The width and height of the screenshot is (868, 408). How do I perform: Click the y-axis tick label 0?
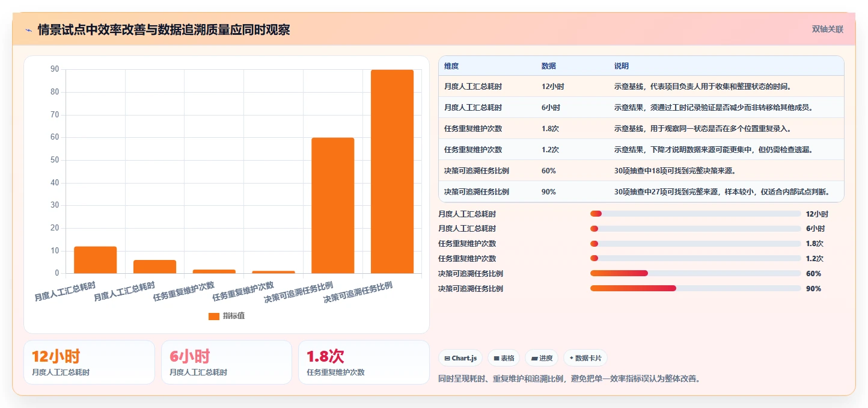tap(57, 273)
